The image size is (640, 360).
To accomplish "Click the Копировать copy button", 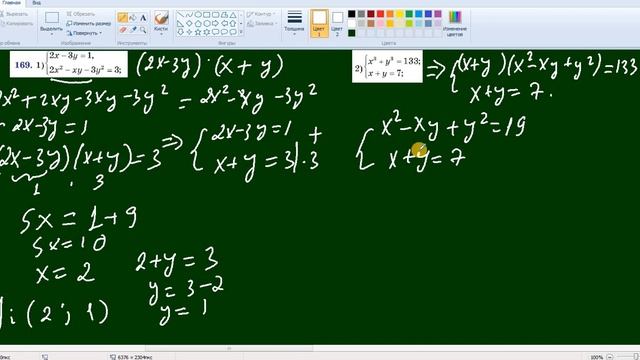I will [x=16, y=23].
